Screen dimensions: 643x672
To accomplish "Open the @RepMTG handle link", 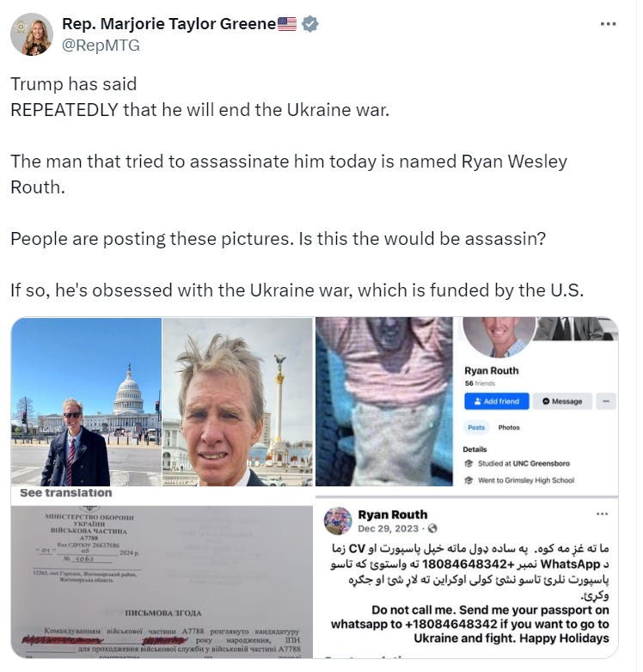I will [x=101, y=45].
